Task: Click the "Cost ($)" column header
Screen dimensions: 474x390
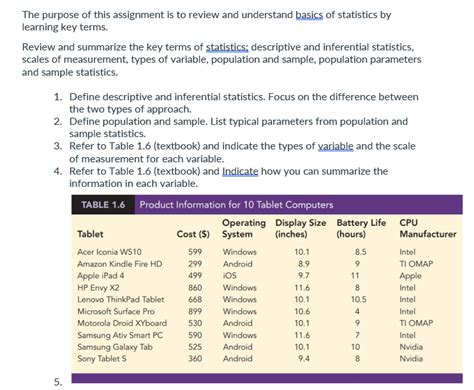Action: pos(193,234)
